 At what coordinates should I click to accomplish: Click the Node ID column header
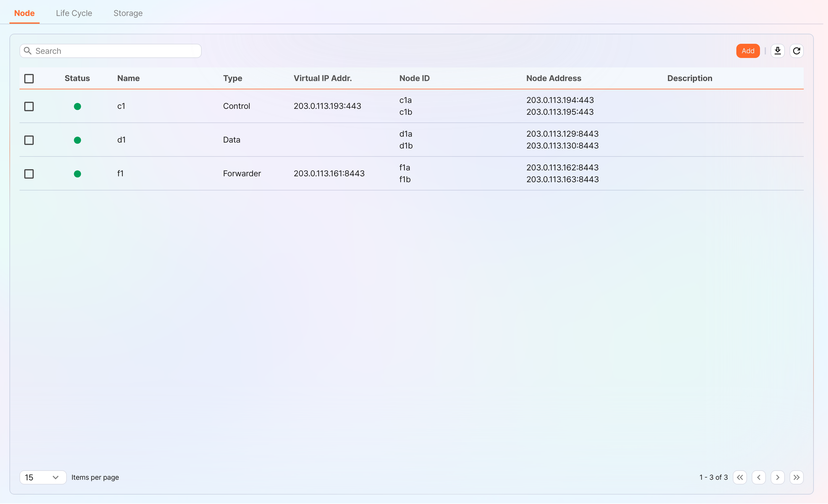click(414, 78)
